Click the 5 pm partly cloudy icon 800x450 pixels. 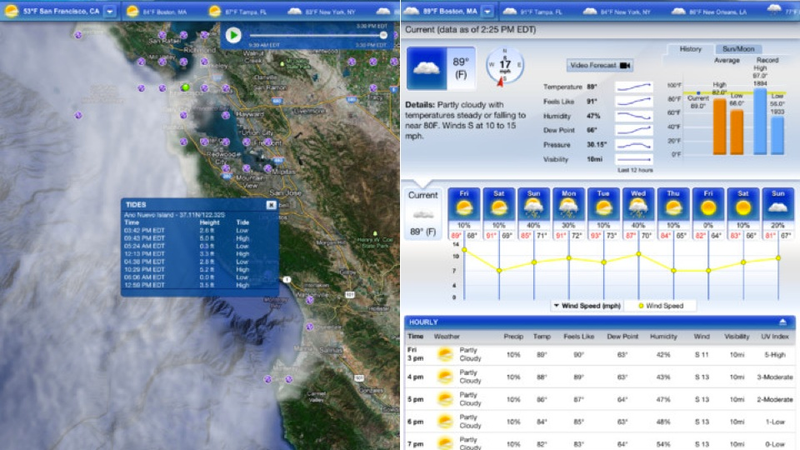tap(445, 399)
